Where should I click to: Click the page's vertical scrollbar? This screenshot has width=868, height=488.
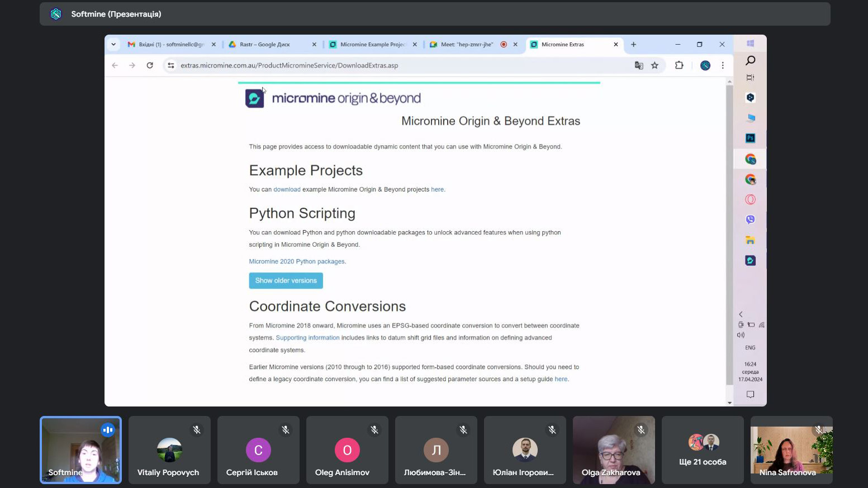click(729, 235)
